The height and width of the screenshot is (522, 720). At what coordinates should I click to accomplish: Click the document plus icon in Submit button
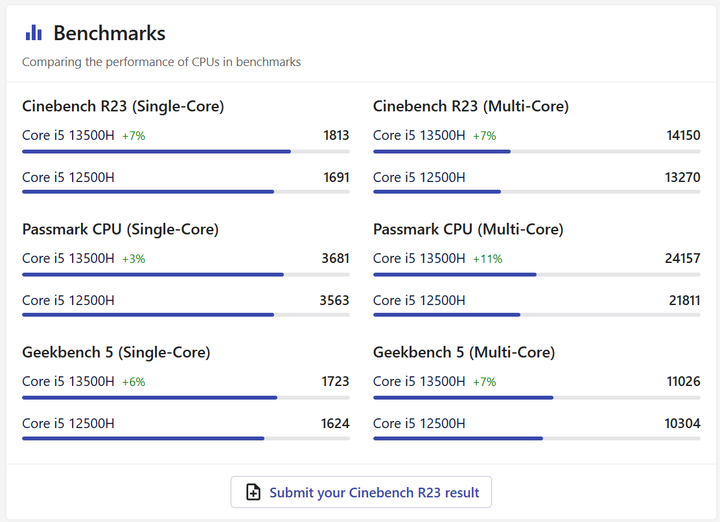pos(253,492)
